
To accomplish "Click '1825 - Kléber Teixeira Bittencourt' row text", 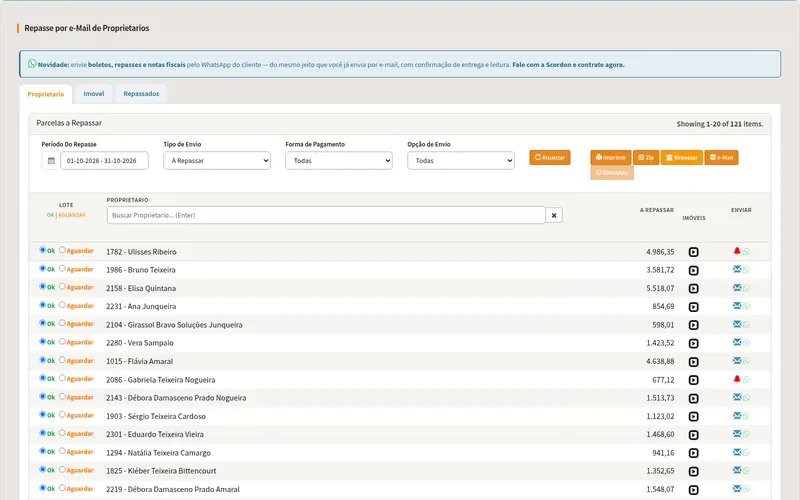I will coord(161,471).
